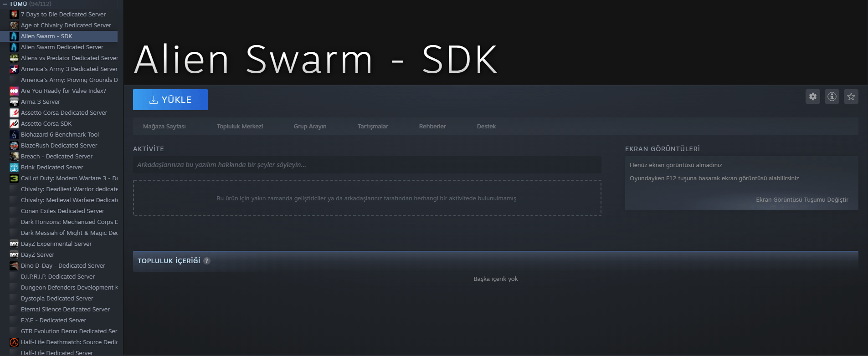Click the Aliens vs Predator server icon
Image resolution: width=868 pixels, height=356 pixels.
[14, 58]
